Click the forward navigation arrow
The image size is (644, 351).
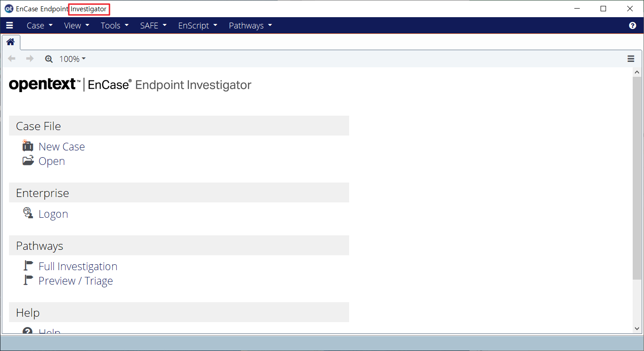coord(30,59)
